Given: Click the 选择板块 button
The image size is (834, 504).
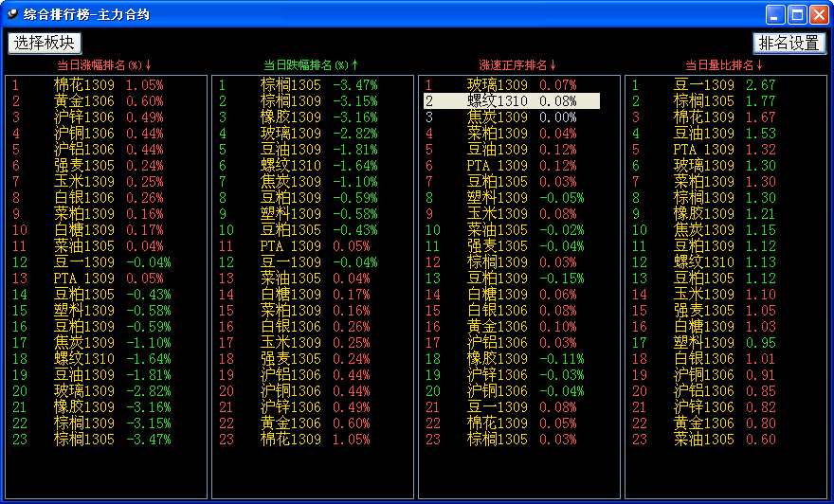Looking at the screenshot, I should [x=45, y=43].
